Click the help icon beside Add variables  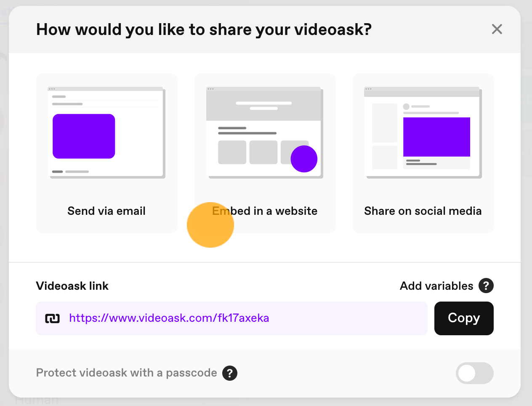tap(486, 286)
